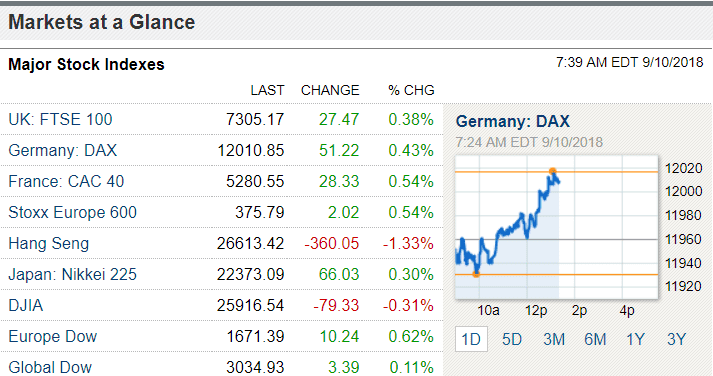Show the 3Y chart range

pos(677,339)
